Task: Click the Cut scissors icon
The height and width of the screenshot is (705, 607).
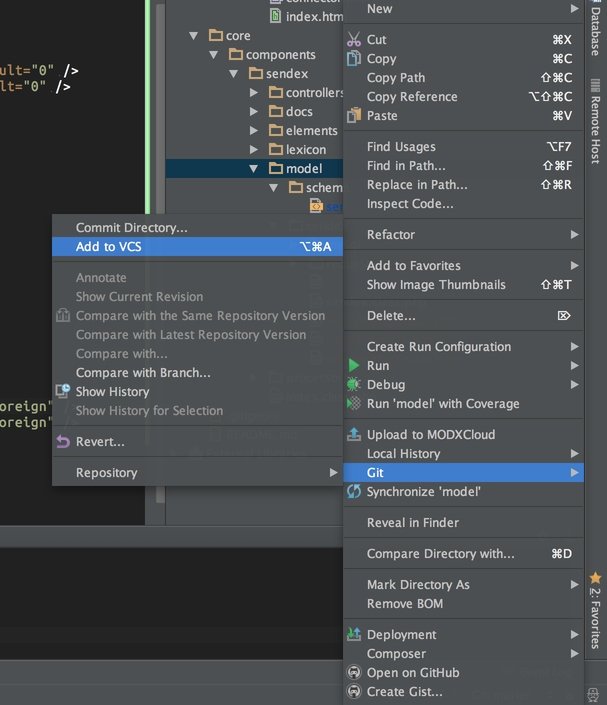Action: point(354,40)
